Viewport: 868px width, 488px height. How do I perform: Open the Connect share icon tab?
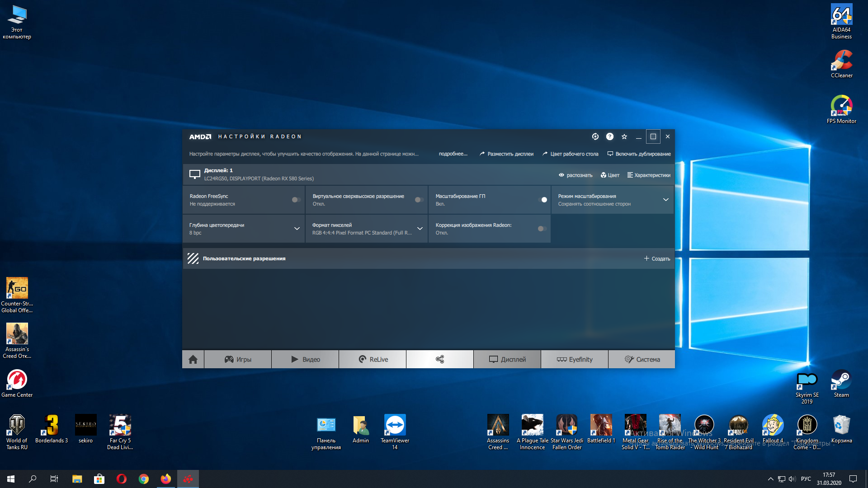coord(439,359)
